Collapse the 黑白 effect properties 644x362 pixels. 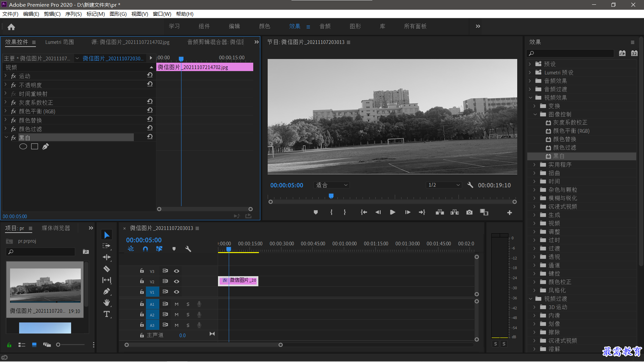coord(6,137)
